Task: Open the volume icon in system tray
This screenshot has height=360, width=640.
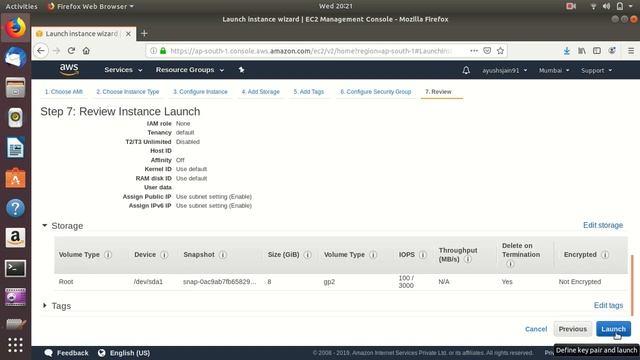Action: [607, 6]
